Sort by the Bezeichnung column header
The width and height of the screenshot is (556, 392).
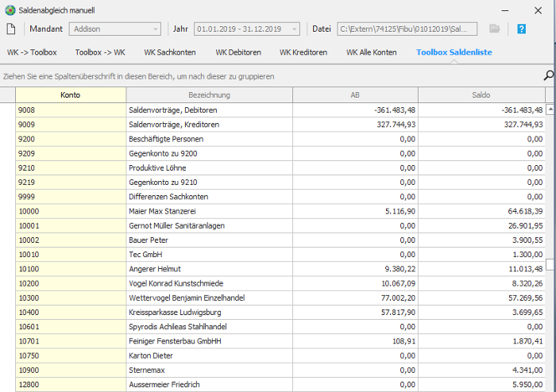click(209, 95)
